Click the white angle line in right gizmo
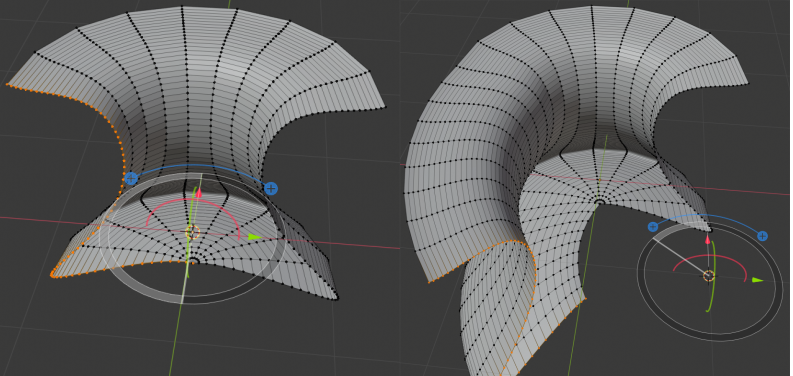 pos(680,256)
